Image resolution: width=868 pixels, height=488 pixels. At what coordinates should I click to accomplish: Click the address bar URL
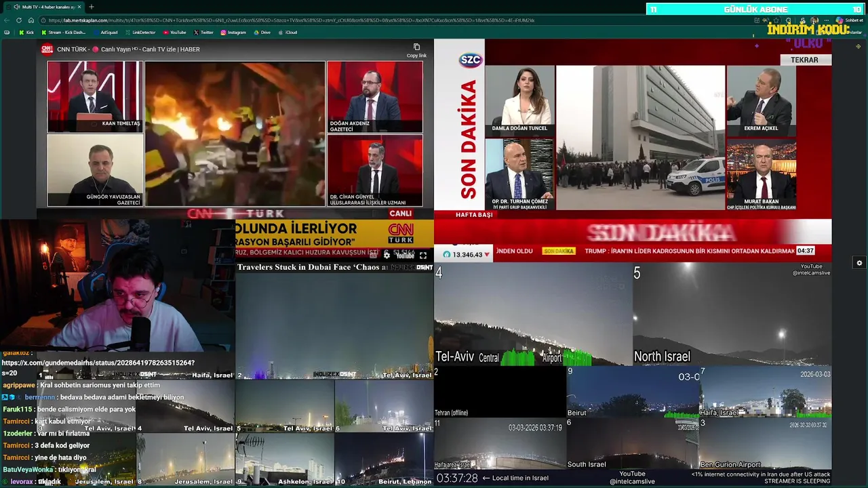coord(292,20)
